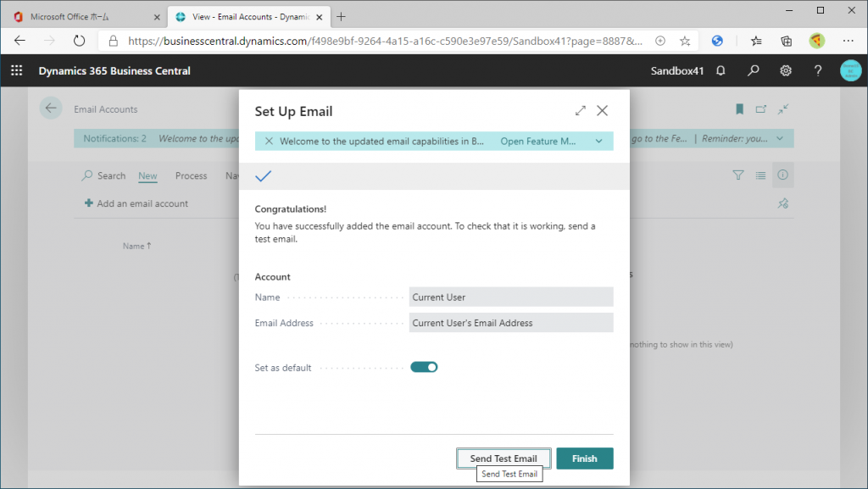Open the browser settings and more menu
The width and height of the screenshot is (868, 489).
(x=848, y=41)
